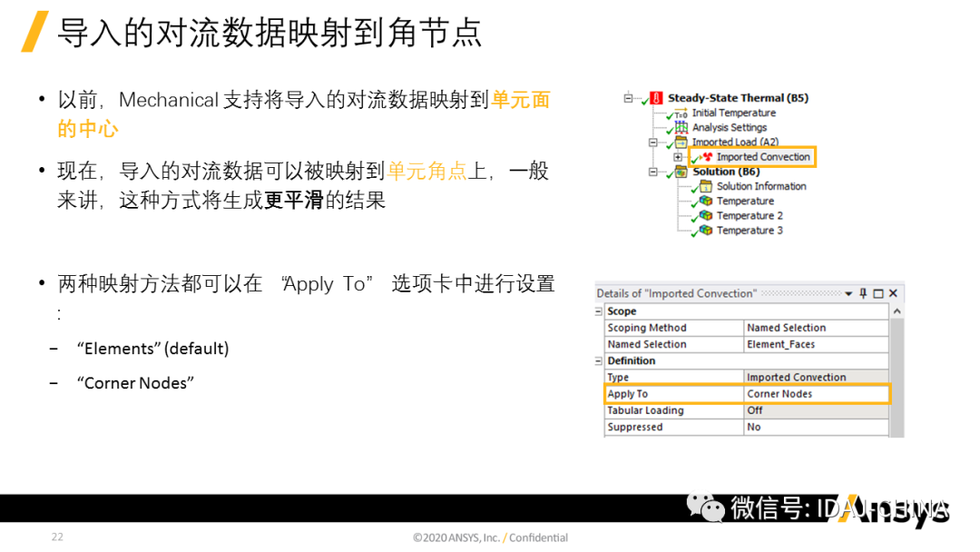
Task: Select Solution (B6) tree item
Action: tap(726, 172)
